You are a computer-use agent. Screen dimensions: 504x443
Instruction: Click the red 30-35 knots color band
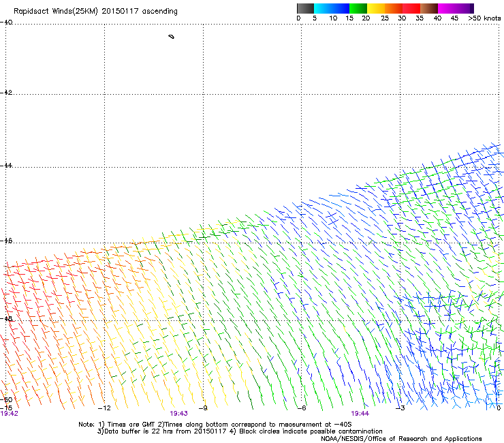pyautogui.click(x=411, y=8)
